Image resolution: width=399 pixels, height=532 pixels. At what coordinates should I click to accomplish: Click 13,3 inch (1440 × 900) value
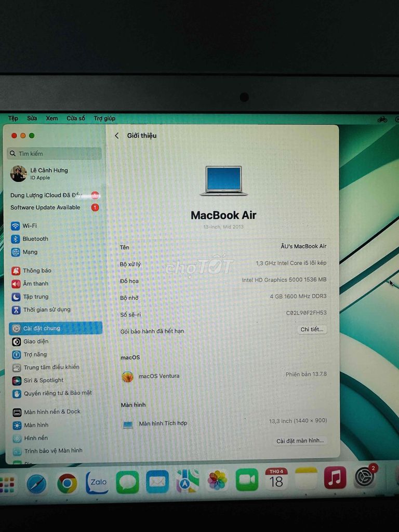[298, 421]
